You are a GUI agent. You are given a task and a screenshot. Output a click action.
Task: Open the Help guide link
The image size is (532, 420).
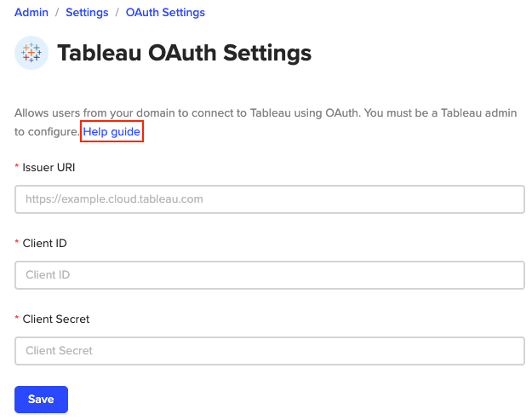pyautogui.click(x=112, y=132)
